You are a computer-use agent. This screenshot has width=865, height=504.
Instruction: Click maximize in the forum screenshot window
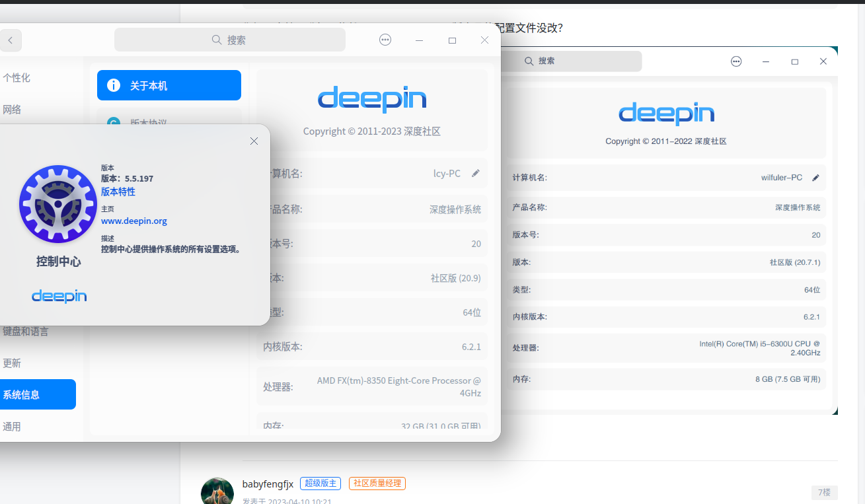[x=795, y=61]
